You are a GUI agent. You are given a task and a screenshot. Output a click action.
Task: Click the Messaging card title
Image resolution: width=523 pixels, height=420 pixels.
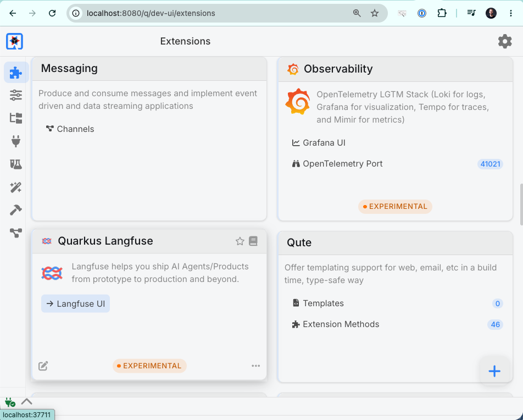(69, 68)
